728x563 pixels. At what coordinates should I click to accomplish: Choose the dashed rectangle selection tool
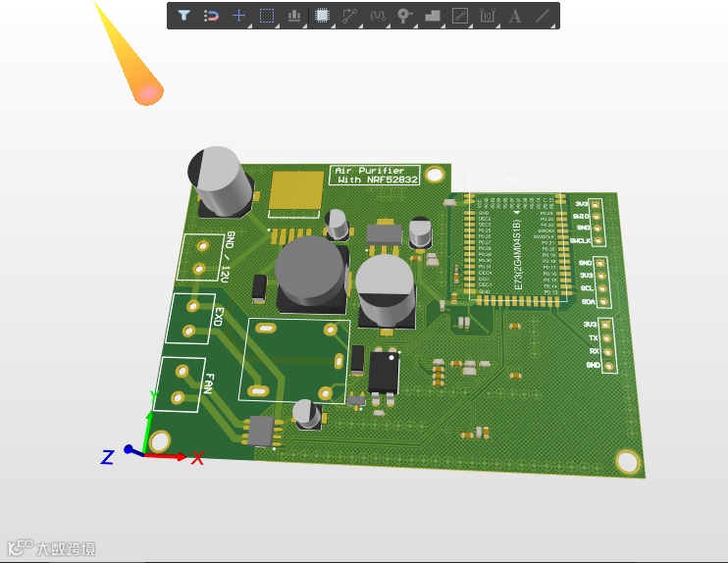(267, 16)
